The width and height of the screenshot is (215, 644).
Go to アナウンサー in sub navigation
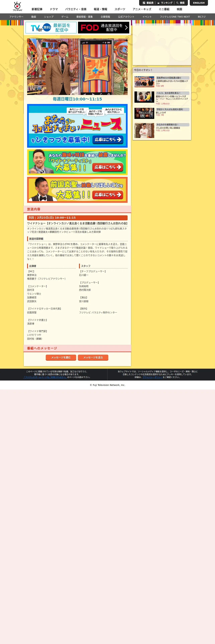(16, 17)
